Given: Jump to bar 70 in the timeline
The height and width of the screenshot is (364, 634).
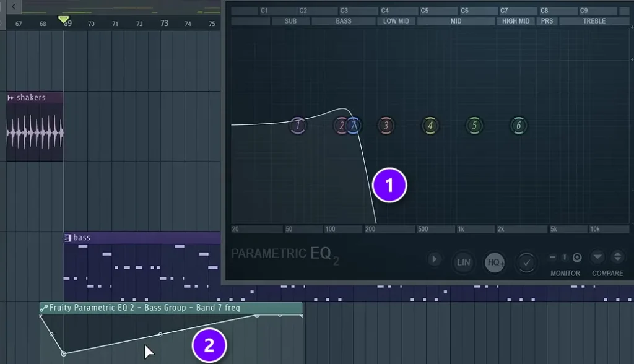Looking at the screenshot, I should click(x=91, y=24).
